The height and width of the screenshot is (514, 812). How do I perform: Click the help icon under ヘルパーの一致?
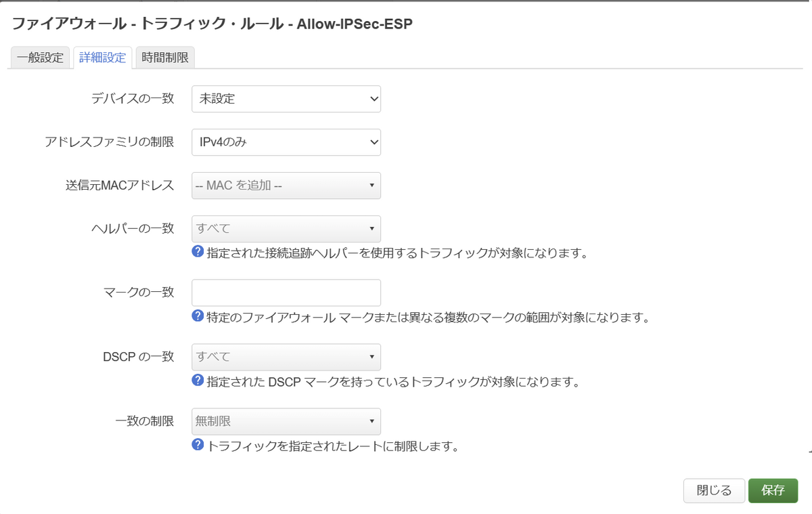coord(198,252)
